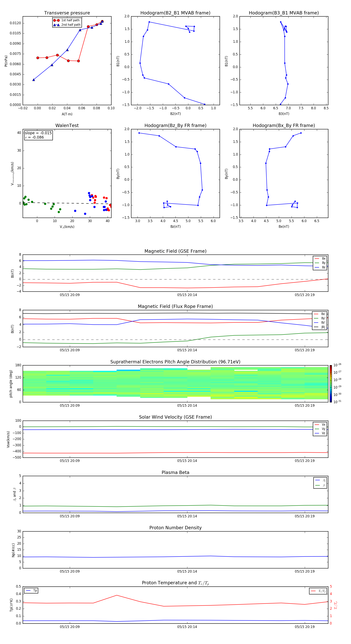The width and height of the screenshot is (351, 644).
Task: Click the 'B3(nT)' x-axis label
Action: [x=284, y=114]
